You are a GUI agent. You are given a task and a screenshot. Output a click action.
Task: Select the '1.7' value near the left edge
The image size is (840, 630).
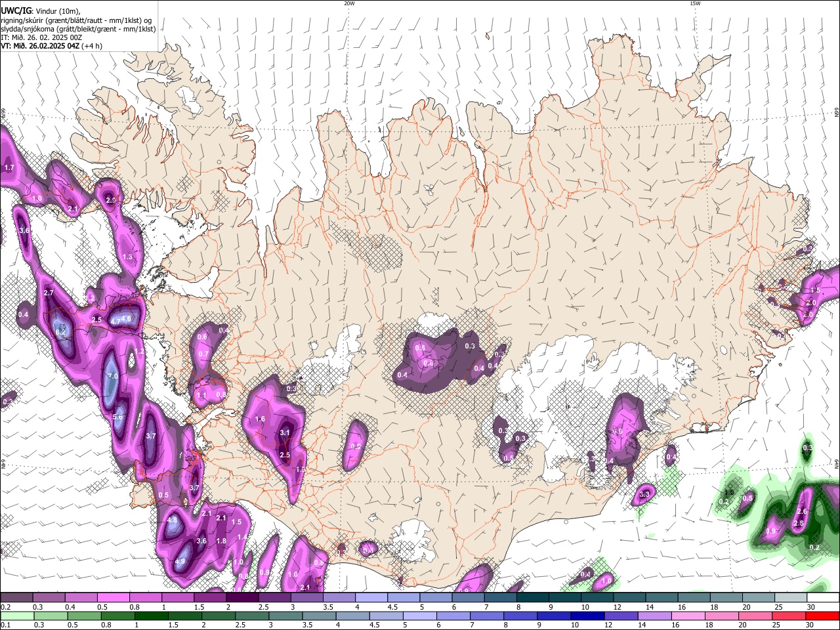(9, 168)
